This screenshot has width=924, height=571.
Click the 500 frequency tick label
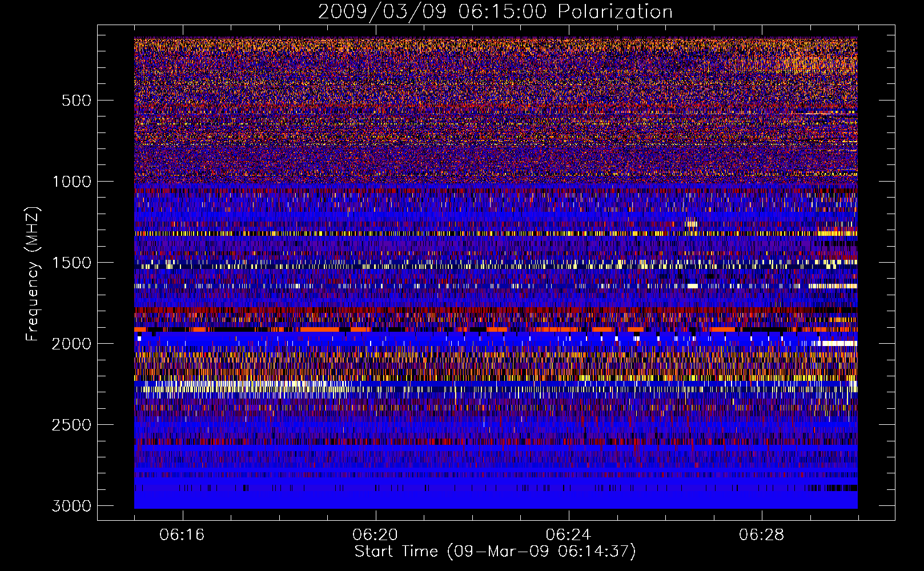point(77,100)
